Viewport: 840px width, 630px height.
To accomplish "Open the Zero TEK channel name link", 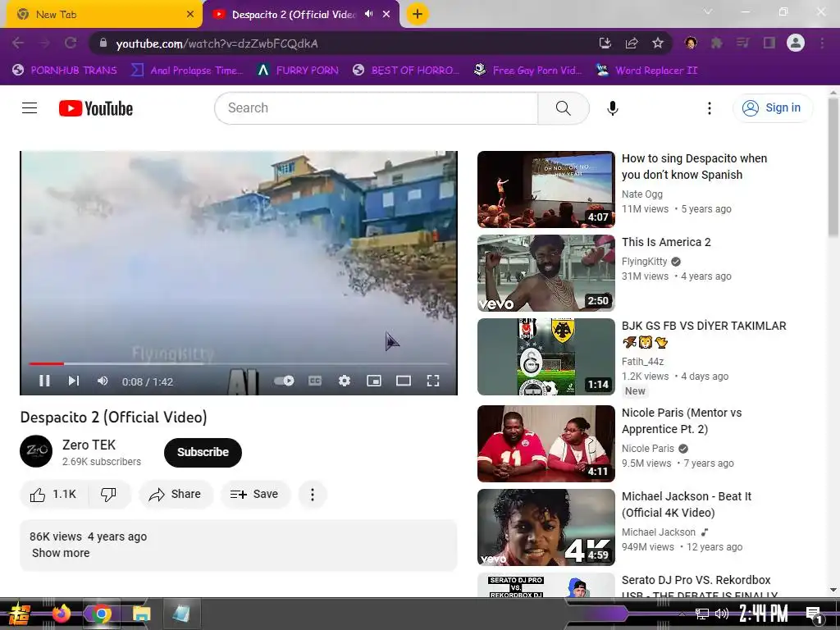I will (89, 445).
